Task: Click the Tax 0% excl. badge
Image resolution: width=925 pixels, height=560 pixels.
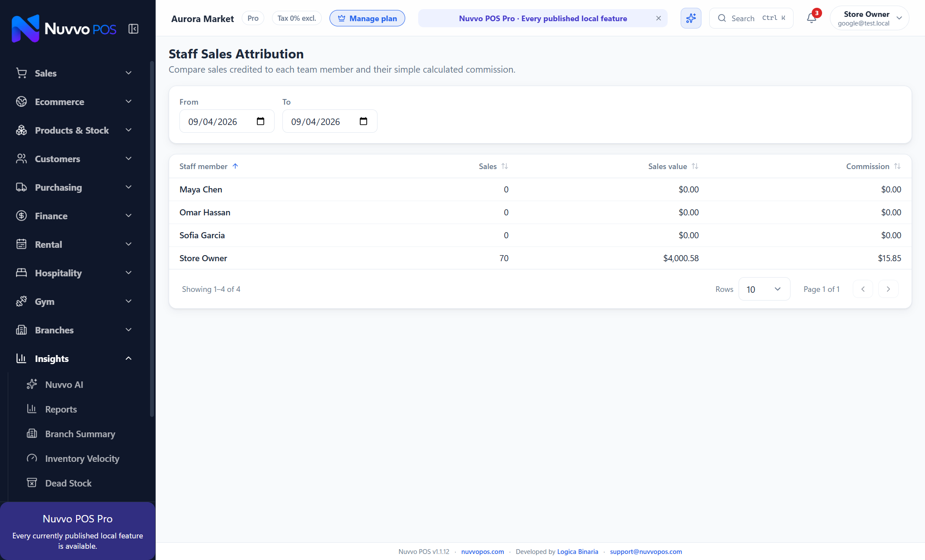Action: pyautogui.click(x=297, y=18)
